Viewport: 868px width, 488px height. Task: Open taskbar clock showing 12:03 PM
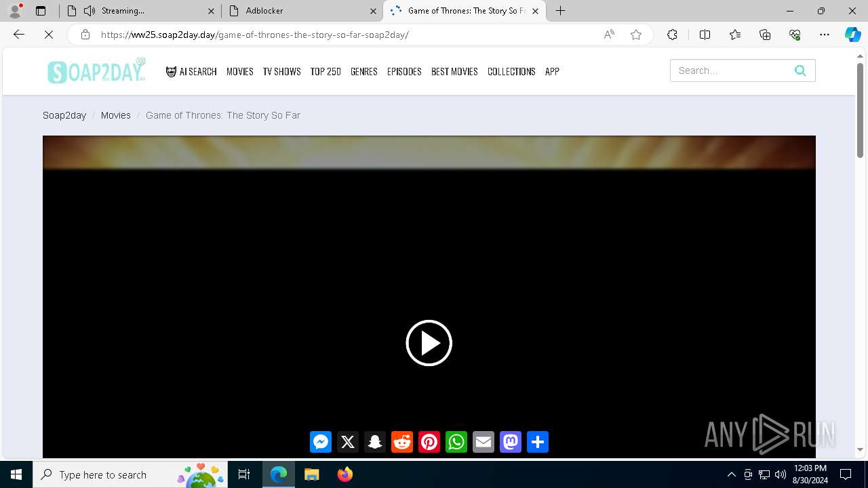[x=810, y=474]
